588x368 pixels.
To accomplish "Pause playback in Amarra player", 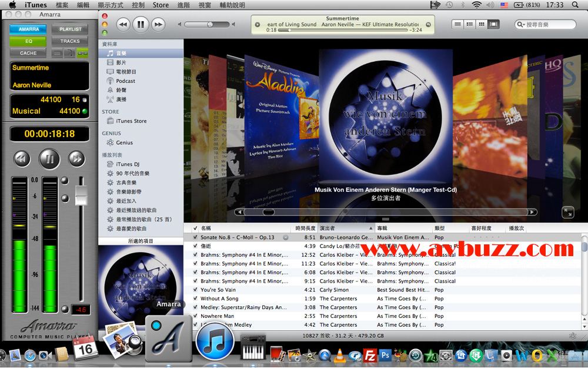I will [49, 159].
